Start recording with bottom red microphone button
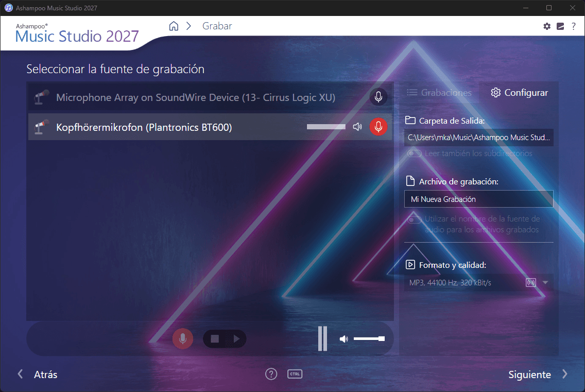The width and height of the screenshot is (585, 392). tap(183, 338)
